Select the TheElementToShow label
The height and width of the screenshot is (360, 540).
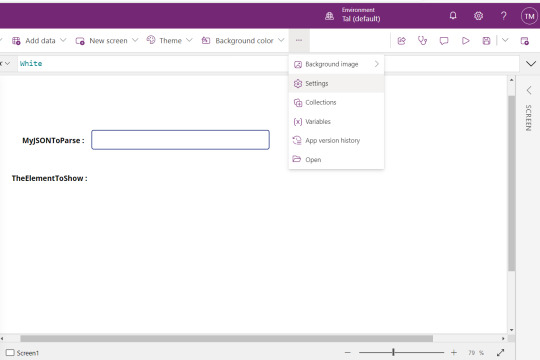click(50, 178)
